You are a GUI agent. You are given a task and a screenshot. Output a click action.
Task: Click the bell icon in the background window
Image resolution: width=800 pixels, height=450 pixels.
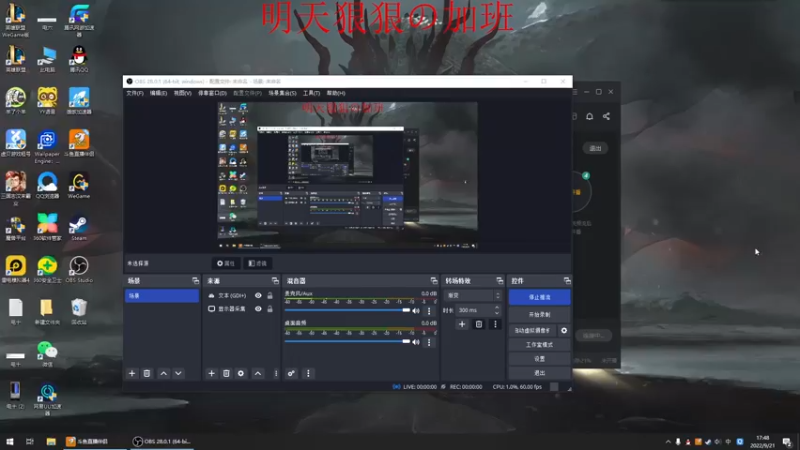[x=589, y=116]
